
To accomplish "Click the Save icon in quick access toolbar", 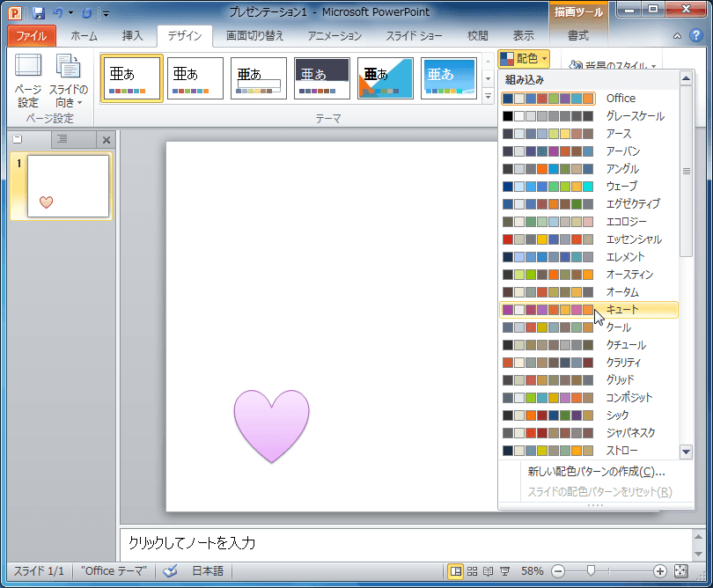I will [38, 13].
